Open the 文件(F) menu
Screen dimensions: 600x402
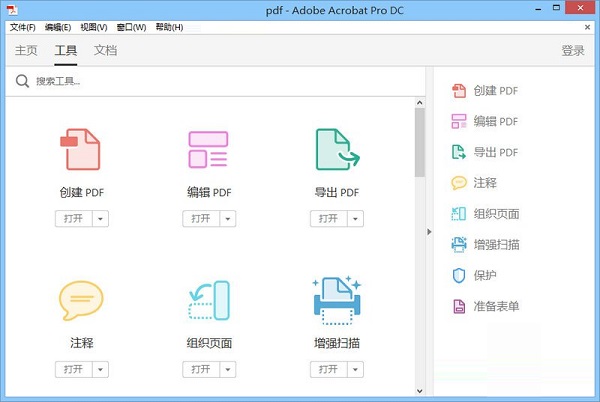point(23,27)
